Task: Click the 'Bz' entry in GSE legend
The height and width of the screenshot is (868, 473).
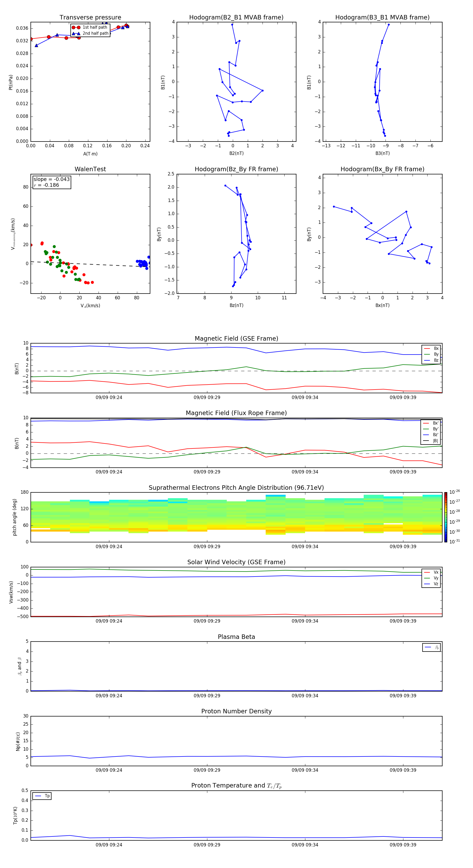Action: [431, 360]
